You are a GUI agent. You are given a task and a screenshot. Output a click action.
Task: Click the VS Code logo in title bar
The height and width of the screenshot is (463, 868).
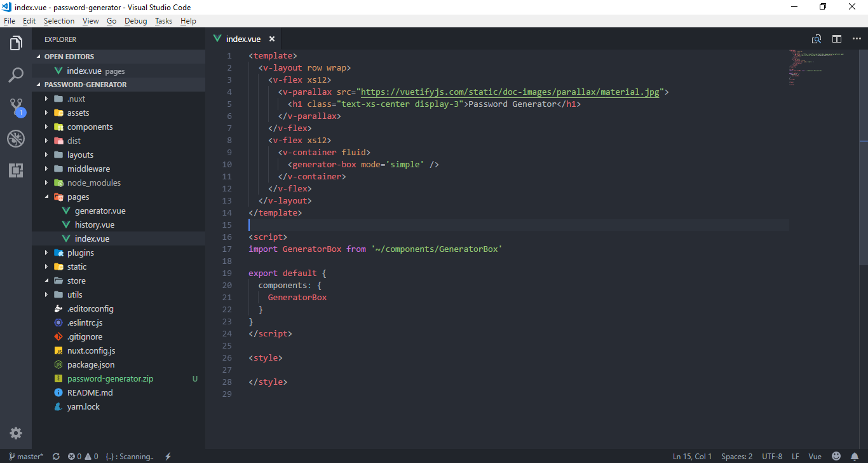tap(7, 7)
